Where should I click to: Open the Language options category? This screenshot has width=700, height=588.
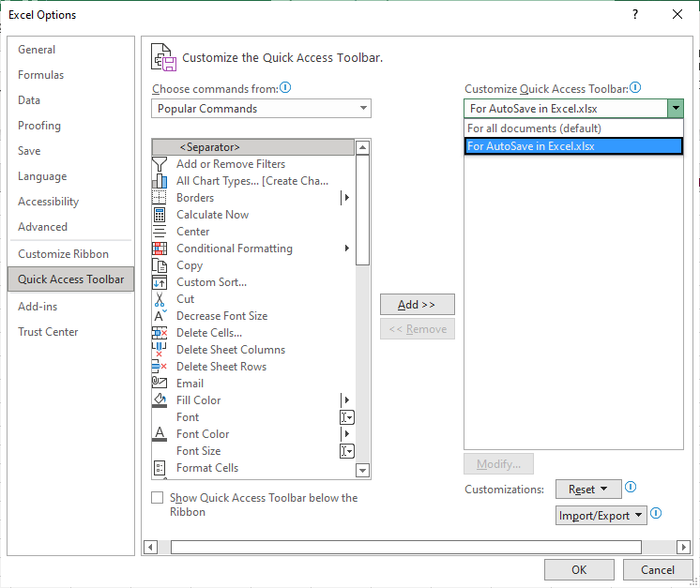tap(70, 176)
